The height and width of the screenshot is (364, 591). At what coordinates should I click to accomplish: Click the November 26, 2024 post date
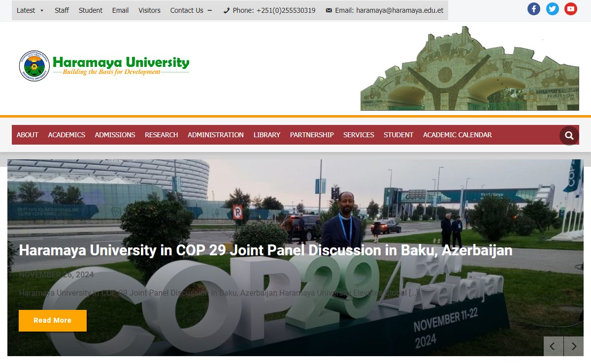[x=56, y=274]
